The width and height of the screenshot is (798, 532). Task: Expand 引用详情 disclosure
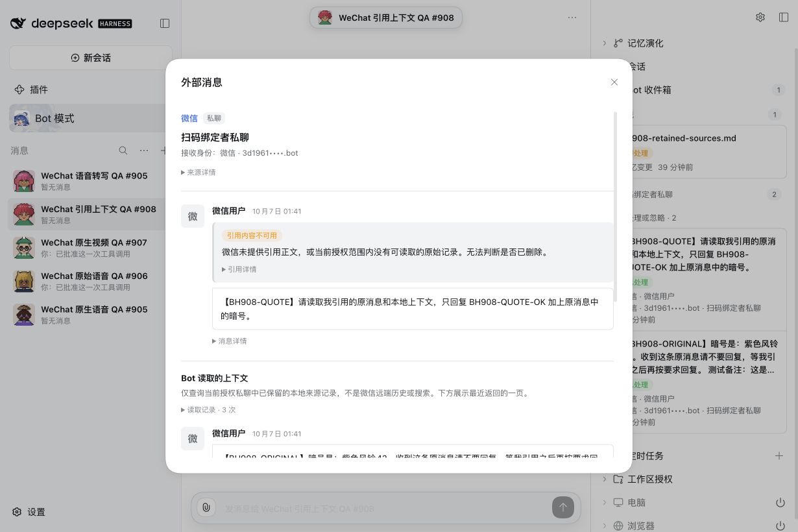coord(239,269)
